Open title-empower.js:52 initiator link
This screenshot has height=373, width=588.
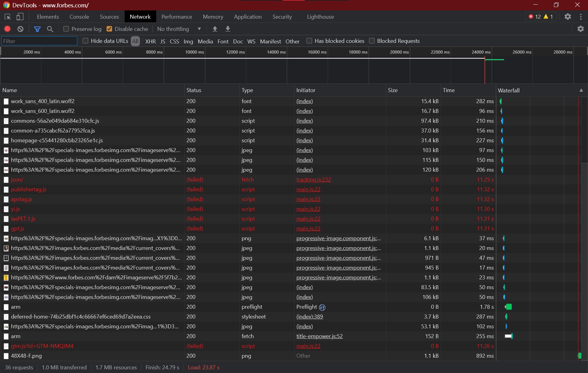click(x=319, y=336)
